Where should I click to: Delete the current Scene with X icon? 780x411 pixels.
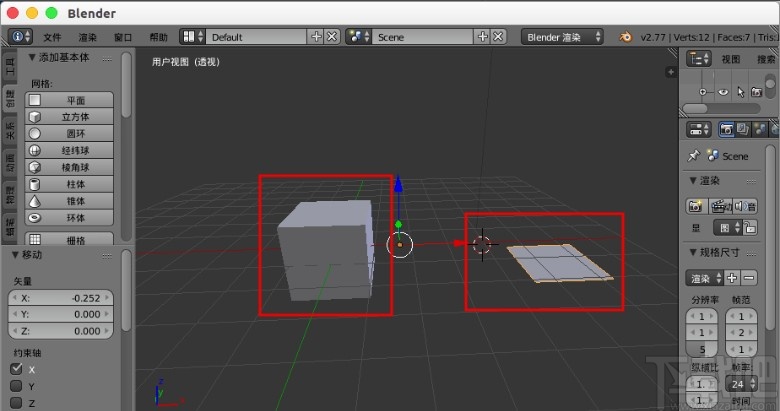tap(498, 37)
